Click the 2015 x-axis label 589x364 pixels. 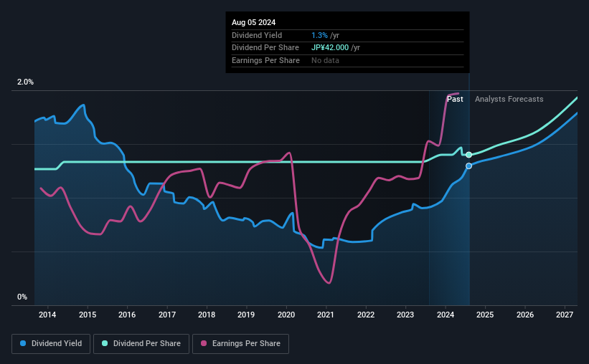(88, 315)
